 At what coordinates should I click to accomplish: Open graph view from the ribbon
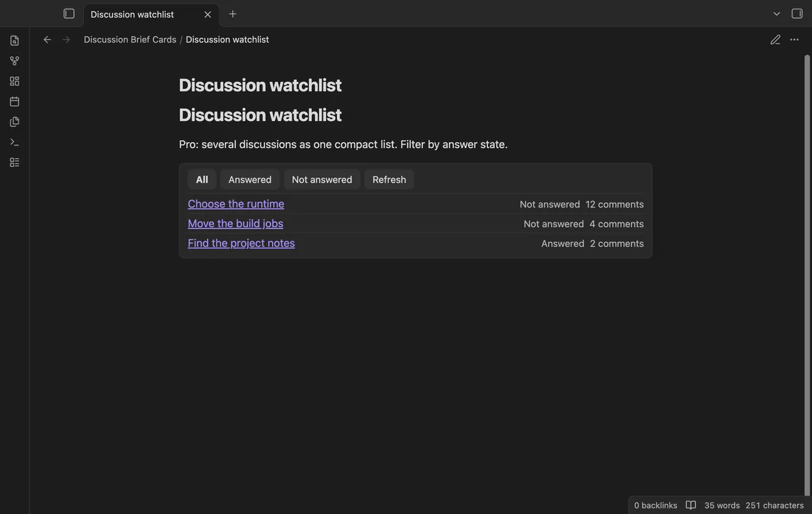click(14, 61)
